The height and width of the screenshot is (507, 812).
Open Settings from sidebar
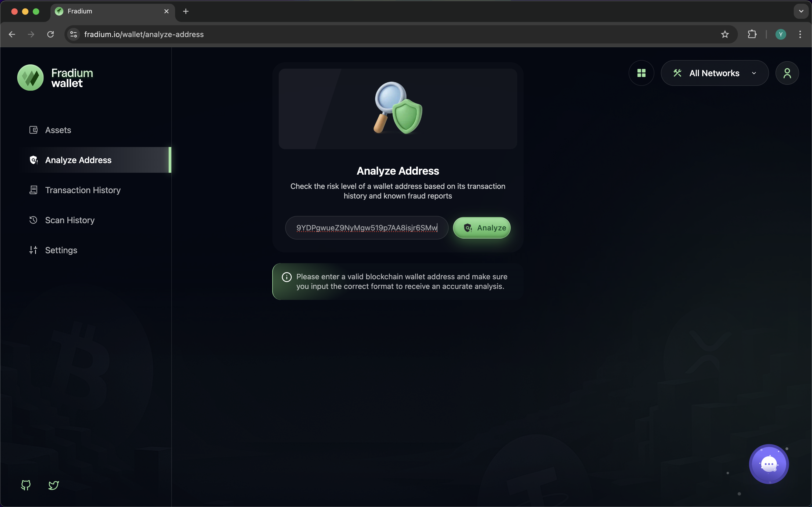61,250
